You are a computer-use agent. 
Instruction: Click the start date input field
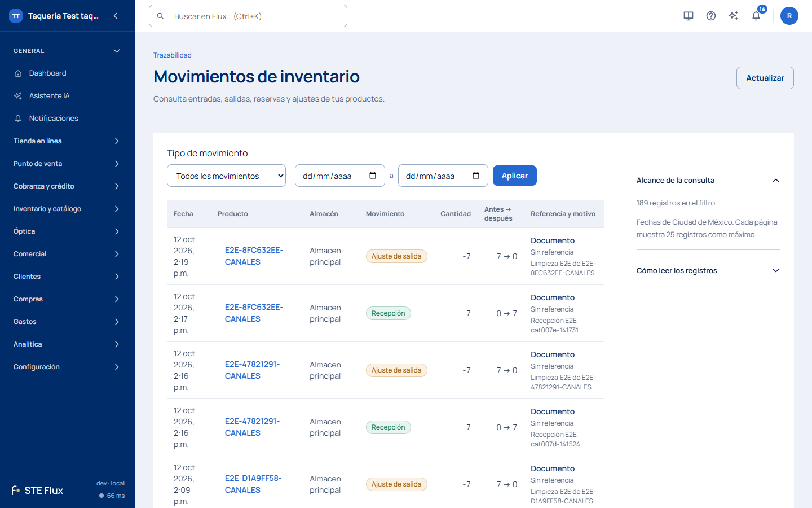point(340,176)
